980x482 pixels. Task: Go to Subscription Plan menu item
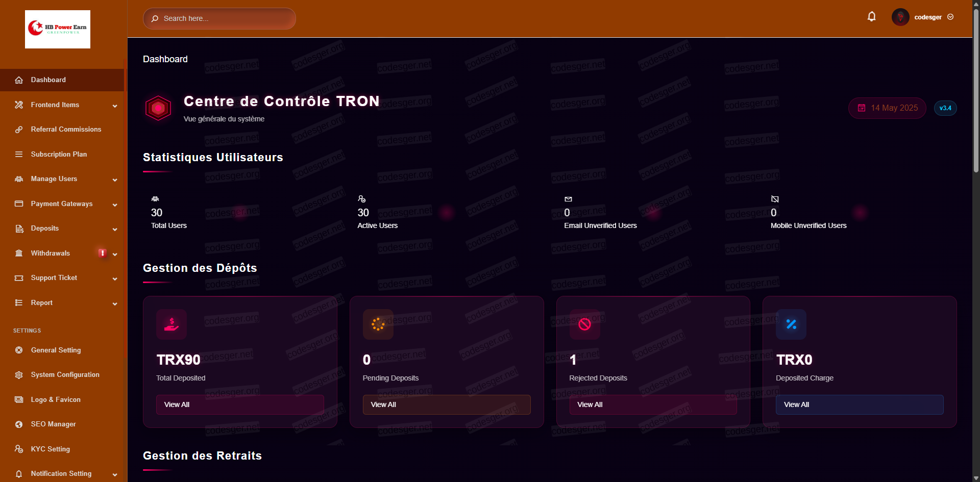(59, 155)
